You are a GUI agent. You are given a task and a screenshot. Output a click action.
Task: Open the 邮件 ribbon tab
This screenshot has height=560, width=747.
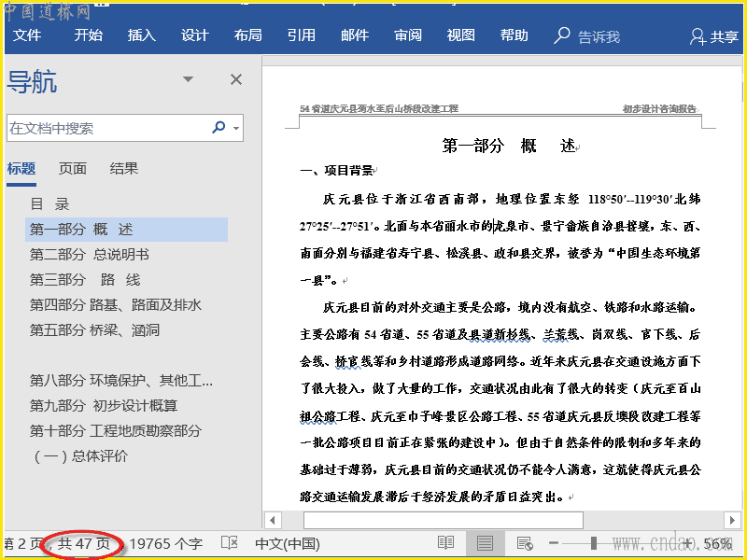pyautogui.click(x=355, y=35)
